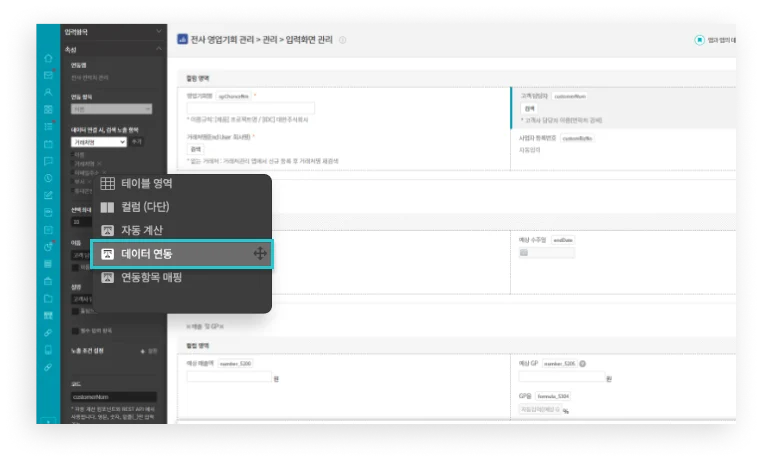Toggle the radio button at top right header

[699, 40]
